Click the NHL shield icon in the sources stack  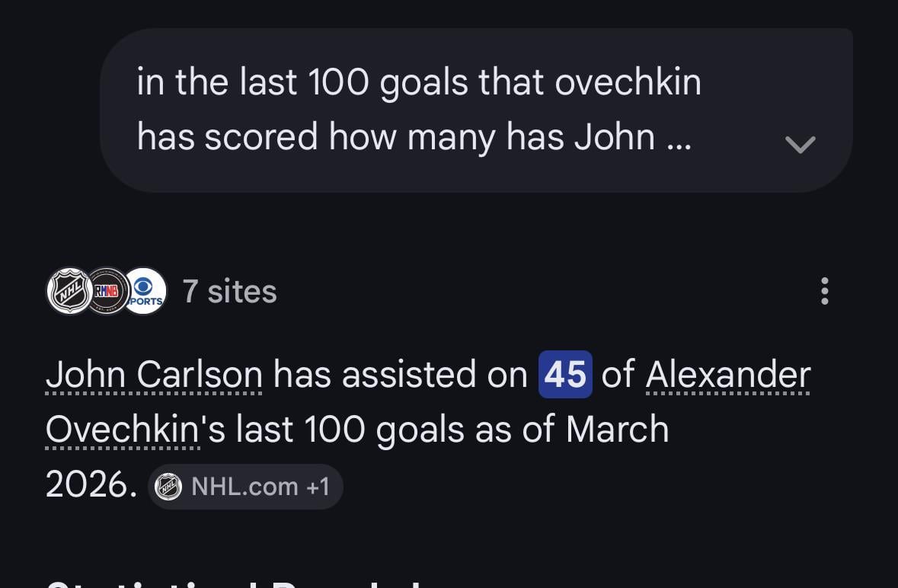coord(68,290)
